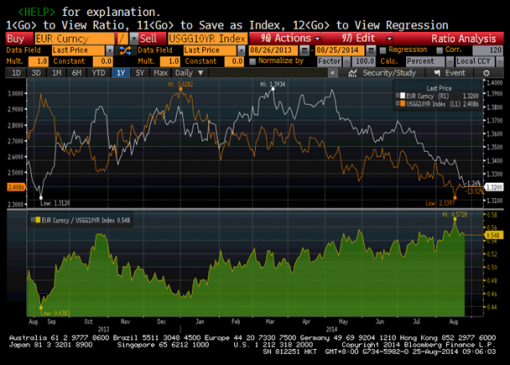This screenshot has width=510, height=365.
Task: Expand the Factor dropdown arrow
Action: click(347, 62)
